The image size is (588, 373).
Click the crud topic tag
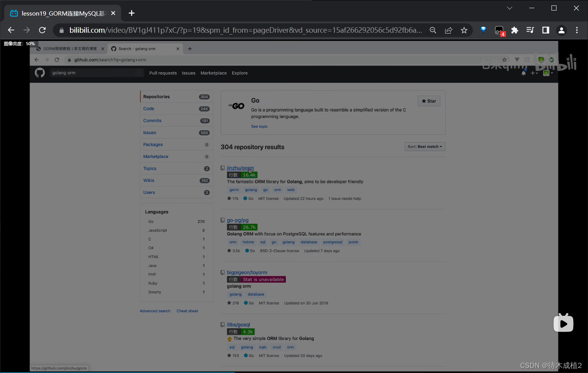276,347
